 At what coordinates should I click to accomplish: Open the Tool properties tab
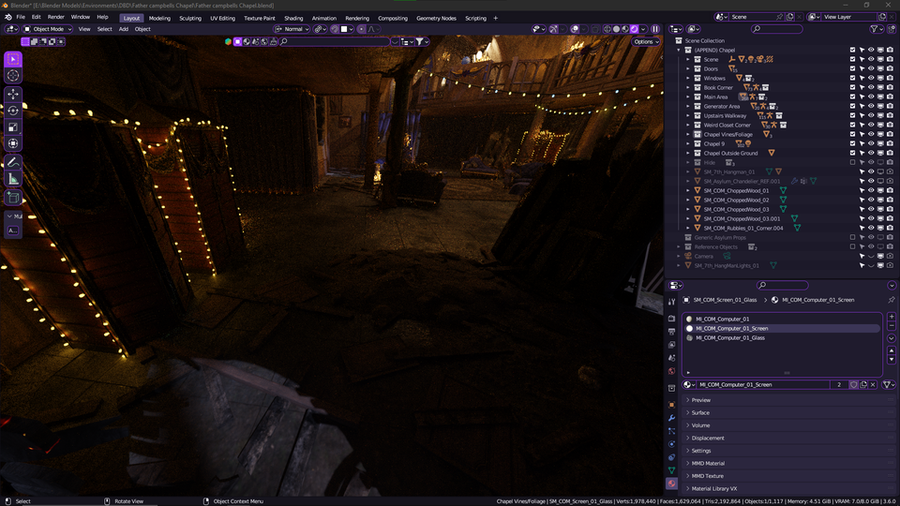point(672,301)
